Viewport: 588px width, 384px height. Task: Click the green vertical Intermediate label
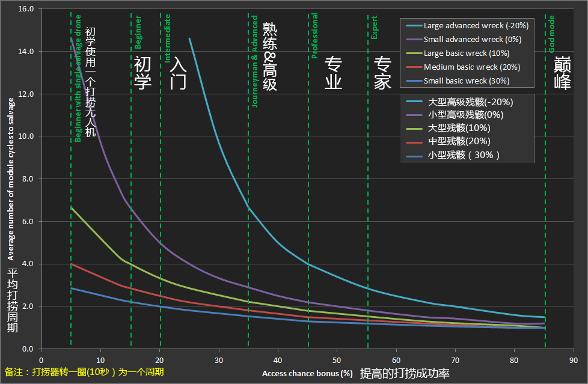pyautogui.click(x=168, y=38)
